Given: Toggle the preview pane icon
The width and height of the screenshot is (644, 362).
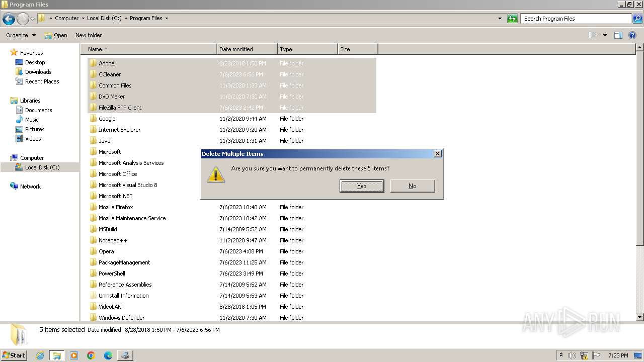Looking at the screenshot, I should (618, 35).
